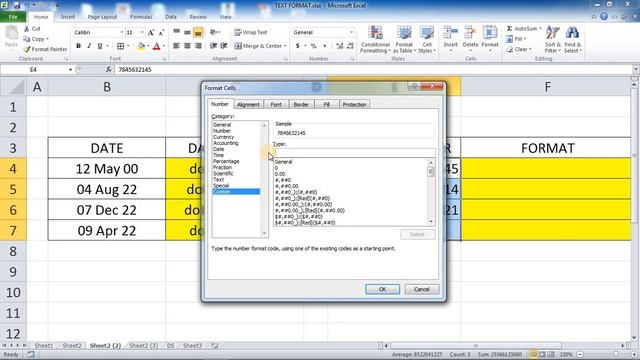Image resolution: width=640 pixels, height=360 pixels.
Task: Open the Name Box dropdown arrow
Action: [70, 70]
